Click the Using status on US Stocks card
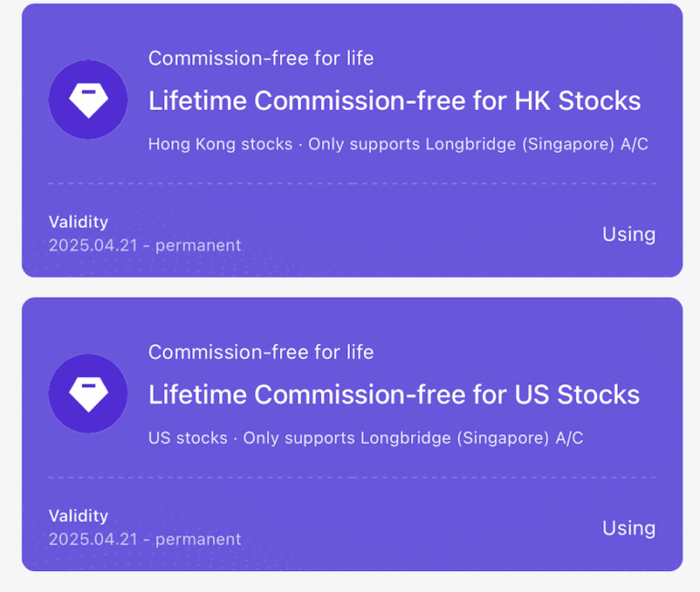 [x=629, y=528]
